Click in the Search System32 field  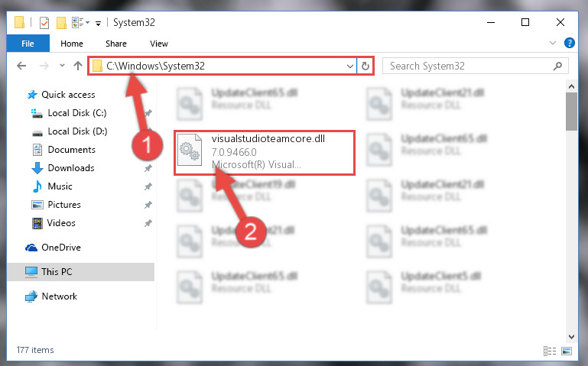click(469, 66)
